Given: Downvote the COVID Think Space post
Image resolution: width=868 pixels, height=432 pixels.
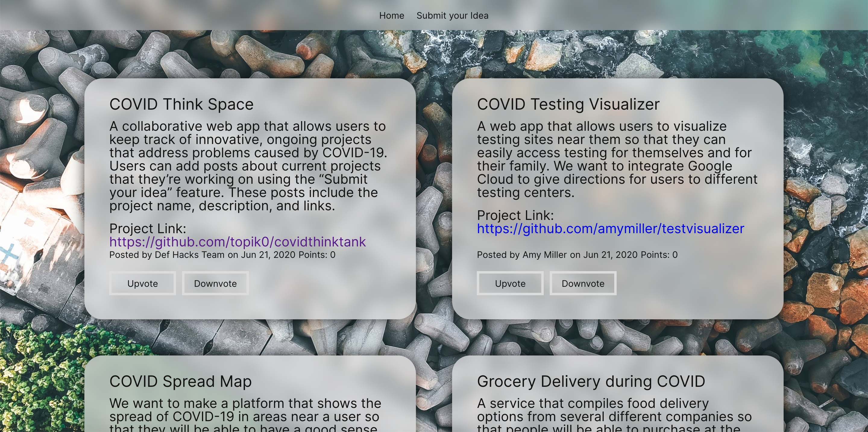Looking at the screenshot, I should pos(215,283).
